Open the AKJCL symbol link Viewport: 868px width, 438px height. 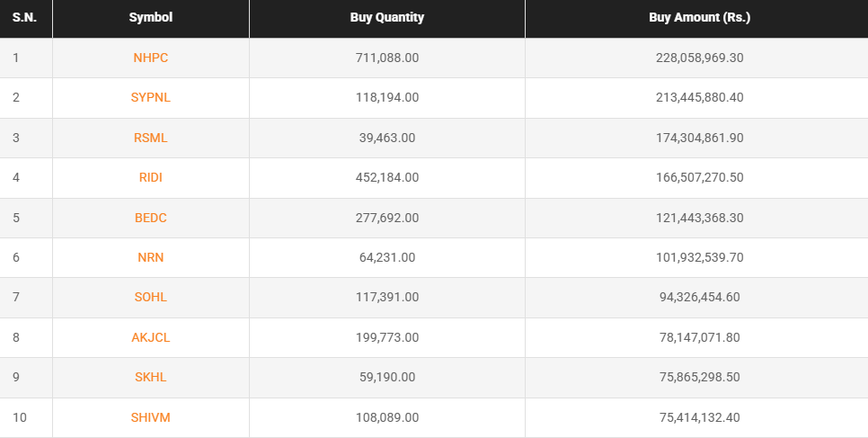coord(150,337)
